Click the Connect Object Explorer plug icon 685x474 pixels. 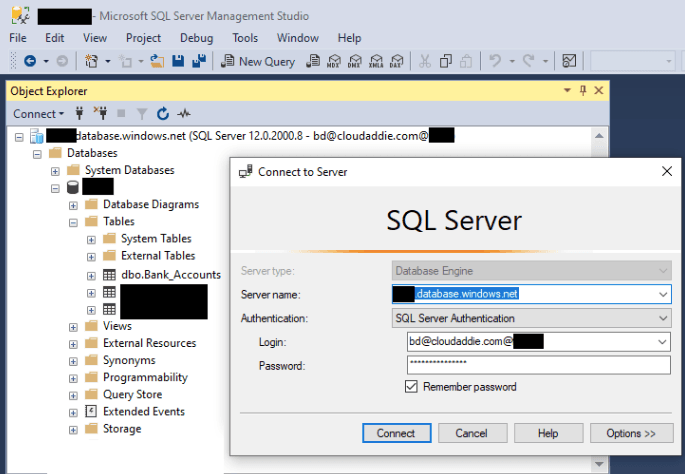click(79, 114)
